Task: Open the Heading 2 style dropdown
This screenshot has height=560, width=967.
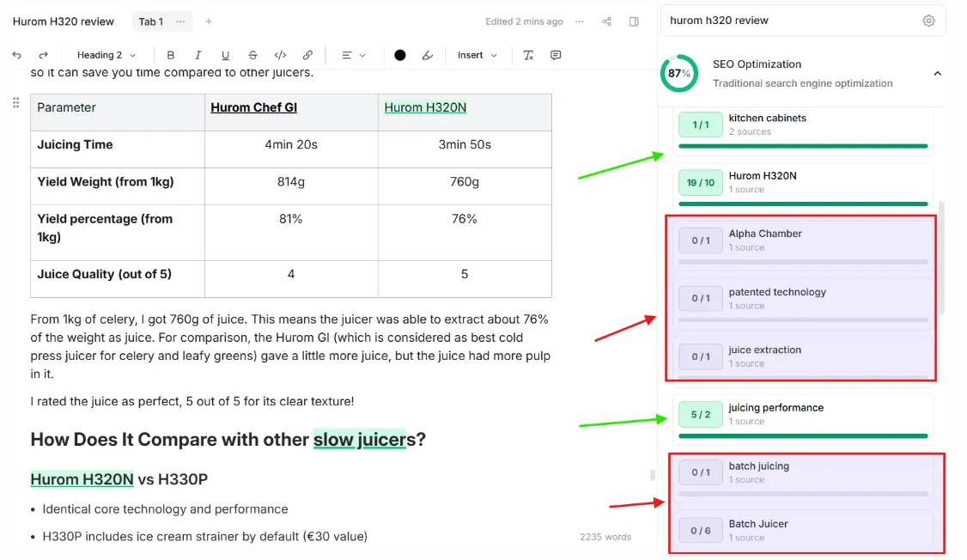Action: pos(106,56)
